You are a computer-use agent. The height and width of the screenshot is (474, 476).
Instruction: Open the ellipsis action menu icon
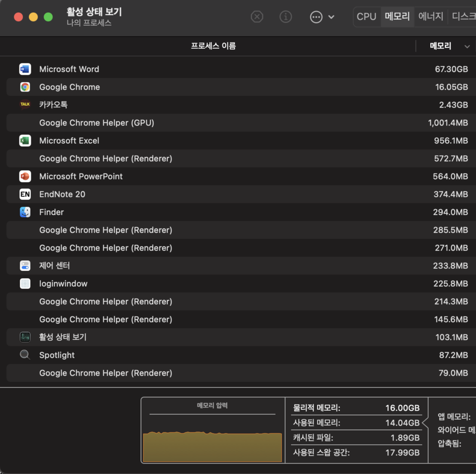coord(316,17)
